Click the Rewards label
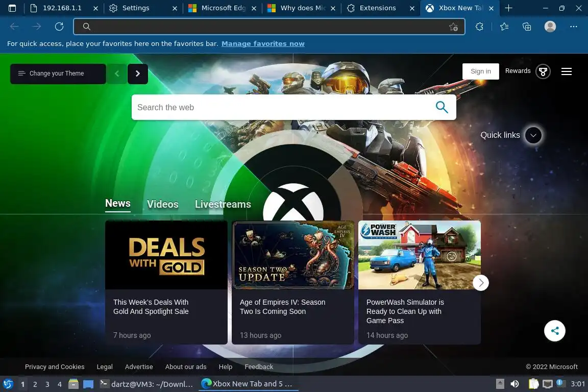588x392 pixels. [x=518, y=71]
